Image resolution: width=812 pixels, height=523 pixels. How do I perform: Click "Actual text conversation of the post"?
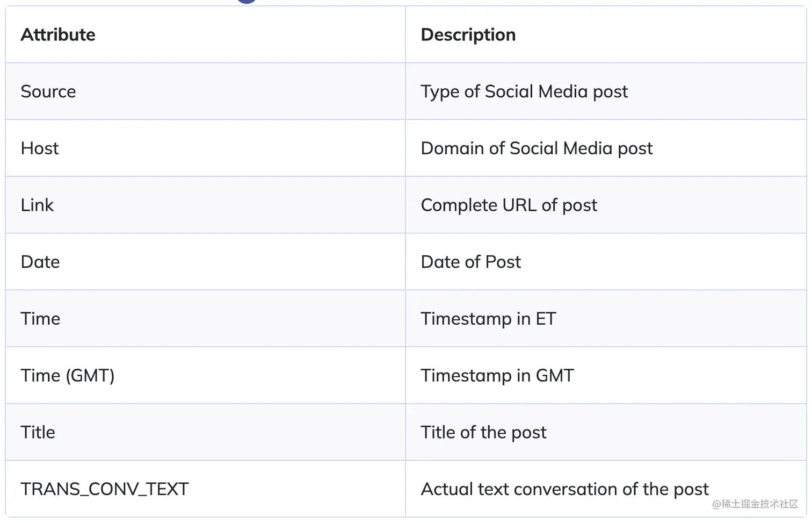point(564,489)
